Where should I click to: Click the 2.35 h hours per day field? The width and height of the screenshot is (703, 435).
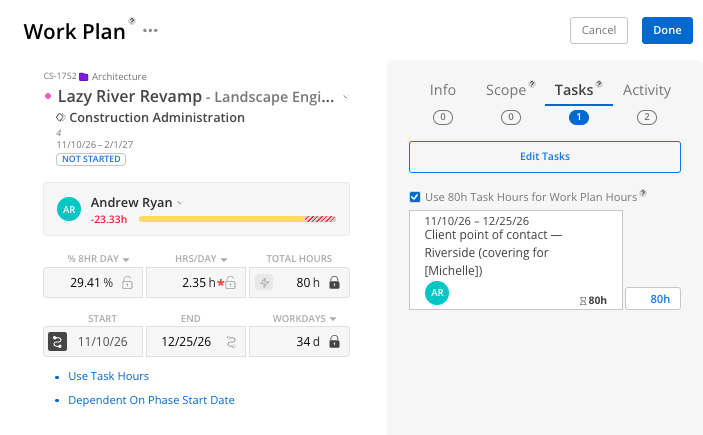[x=196, y=283]
